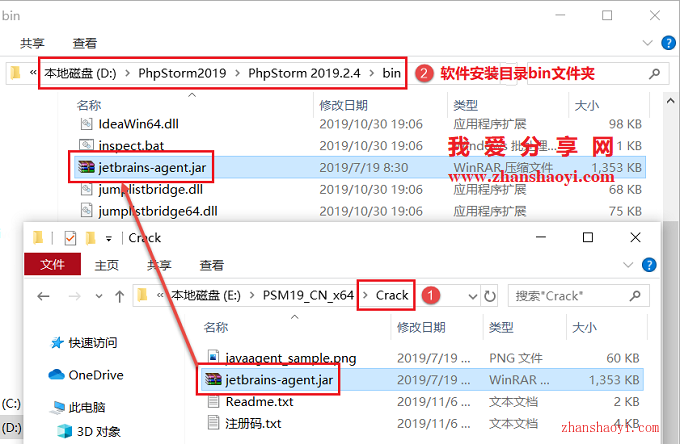Screen dimensions: 680x444
Task: Sort the Crack folder by 名称 column
Action: (x=216, y=327)
